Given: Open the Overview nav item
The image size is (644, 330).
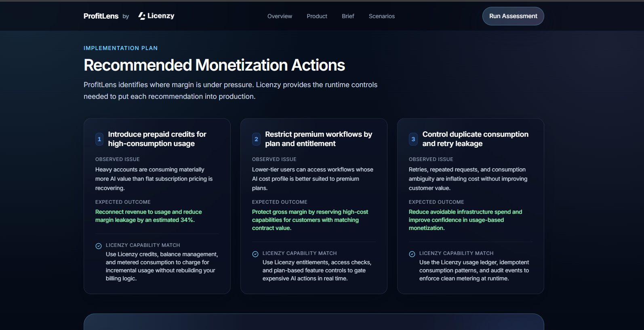Looking at the screenshot, I should coord(280,16).
